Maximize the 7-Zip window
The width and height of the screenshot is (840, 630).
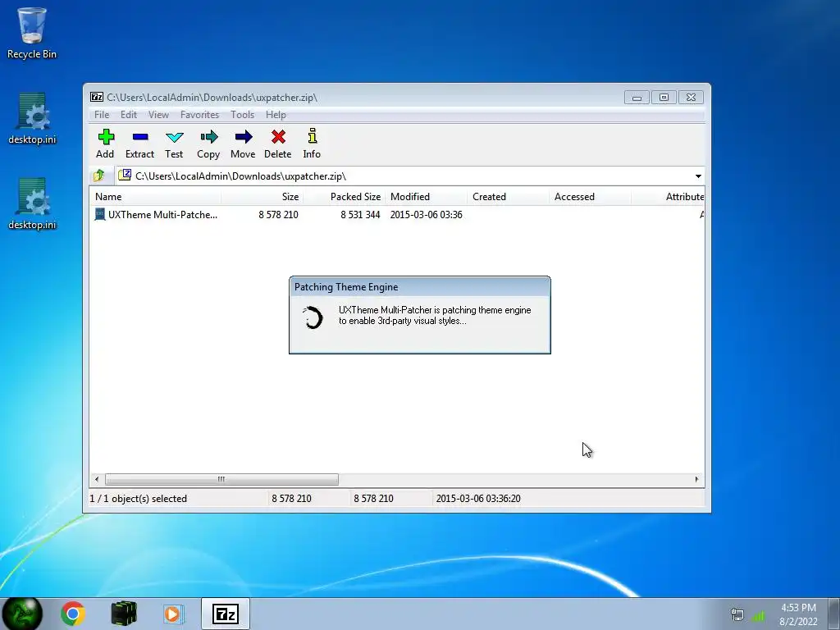[x=664, y=98]
